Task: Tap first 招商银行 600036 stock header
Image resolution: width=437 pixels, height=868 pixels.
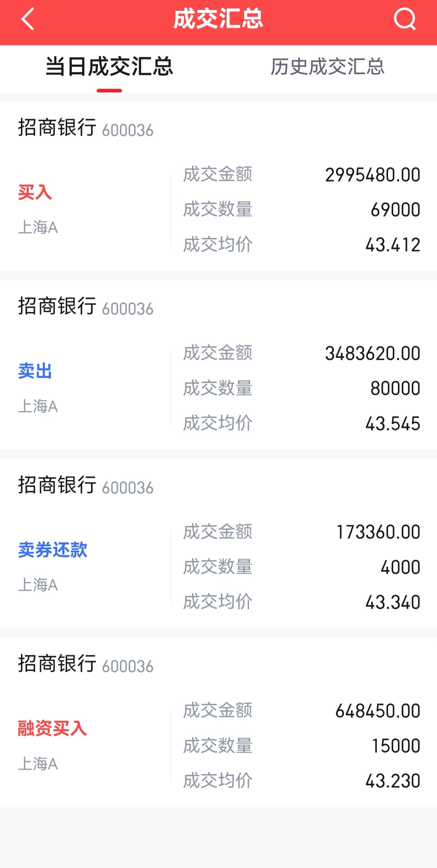Action: coord(86,128)
